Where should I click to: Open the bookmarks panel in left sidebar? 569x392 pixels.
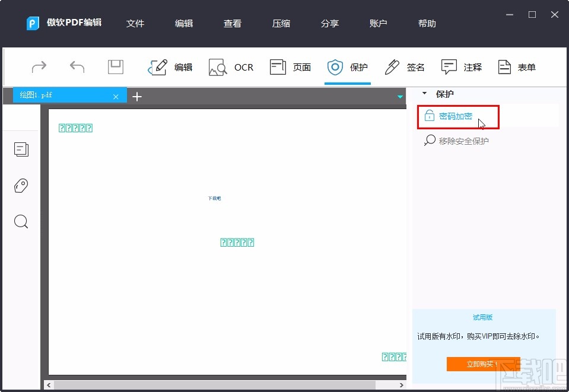click(21, 186)
